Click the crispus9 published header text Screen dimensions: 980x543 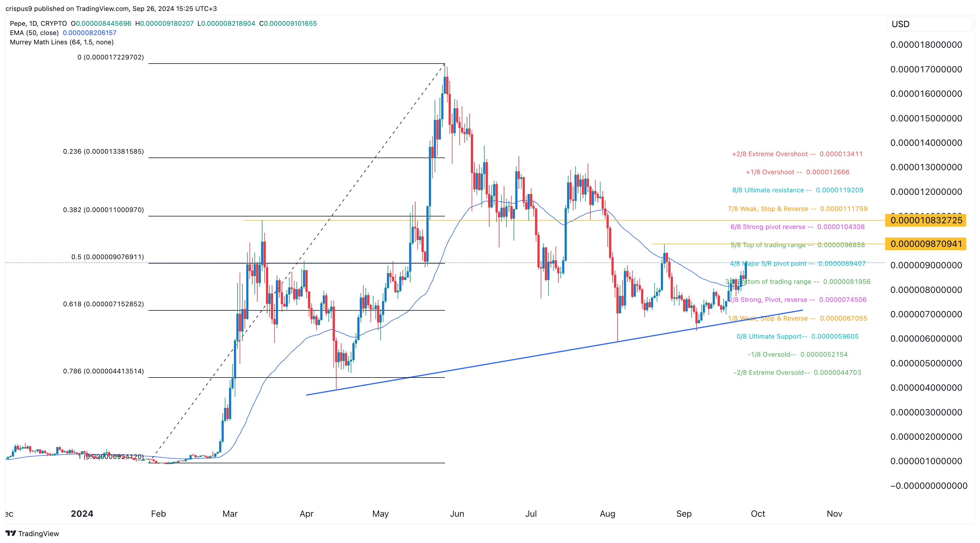coord(111,9)
